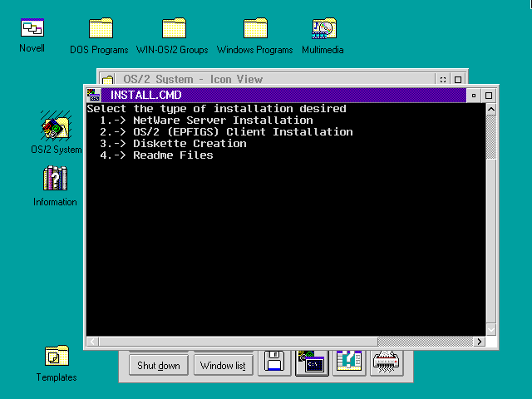Open the Windows Programs folder
This screenshot has width=532, height=399.
point(255,27)
